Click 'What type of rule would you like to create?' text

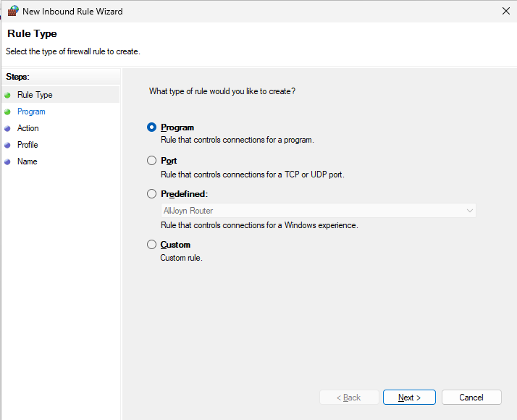coord(222,91)
